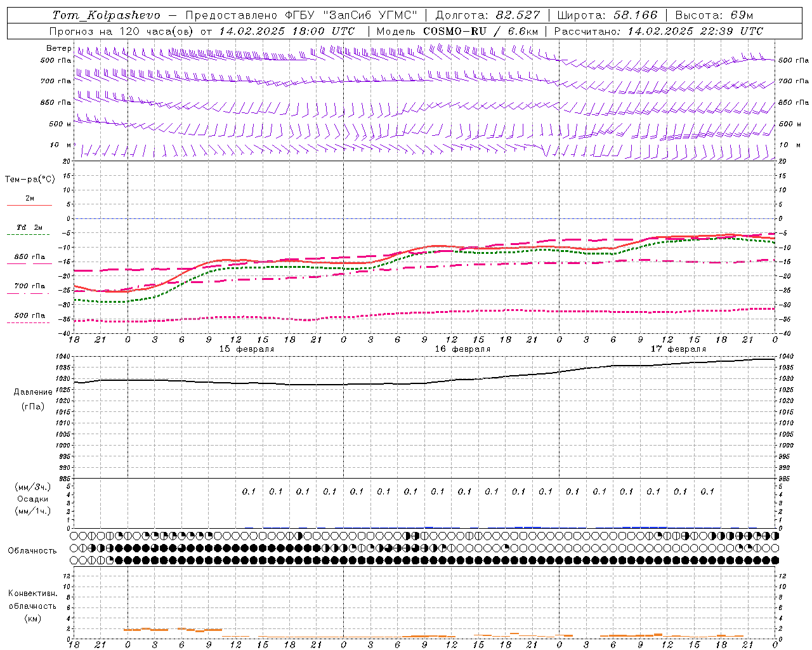Click the Ветер wind panel label
This screenshot has width=812, height=650.
pyautogui.click(x=58, y=48)
